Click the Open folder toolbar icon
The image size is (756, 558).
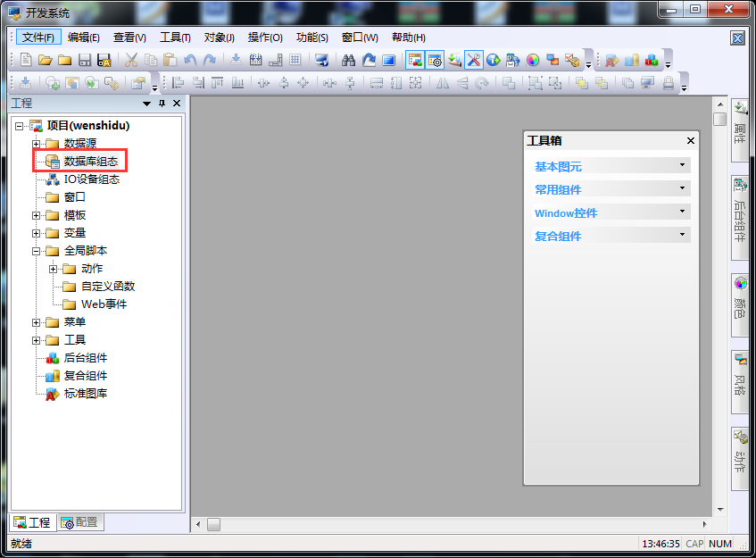[46, 60]
